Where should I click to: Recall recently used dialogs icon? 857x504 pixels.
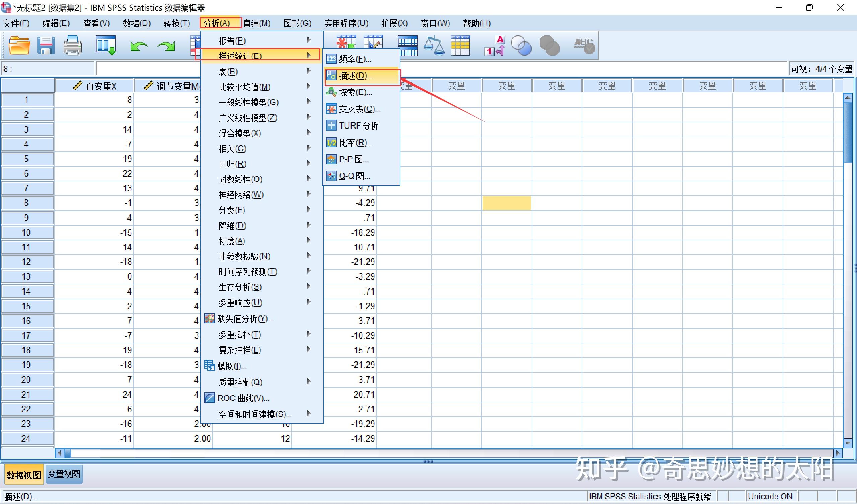(x=106, y=45)
